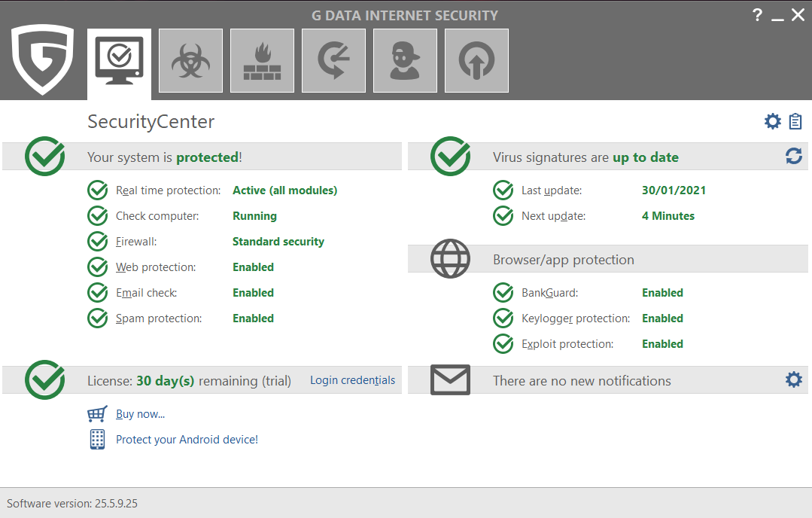
Task: Open the logs clipboard icon
Action: 795,121
